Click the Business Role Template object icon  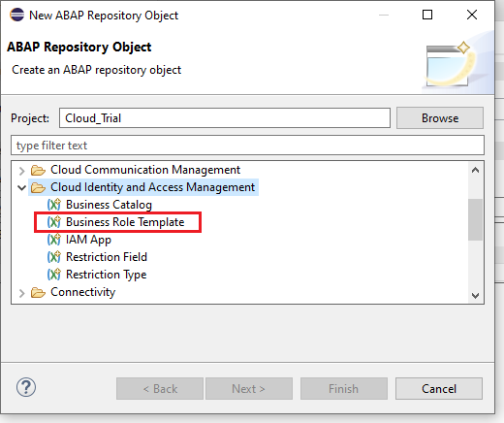point(54,222)
